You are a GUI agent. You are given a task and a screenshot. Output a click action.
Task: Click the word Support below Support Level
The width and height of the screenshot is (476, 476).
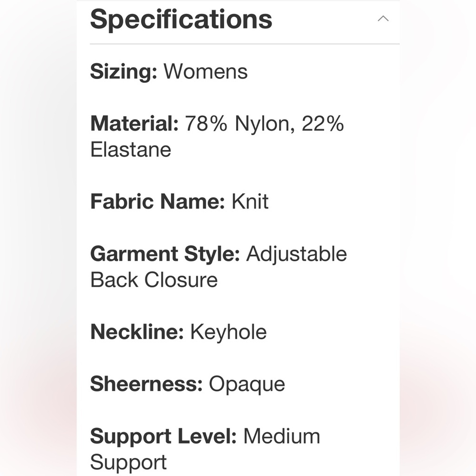[x=129, y=462]
